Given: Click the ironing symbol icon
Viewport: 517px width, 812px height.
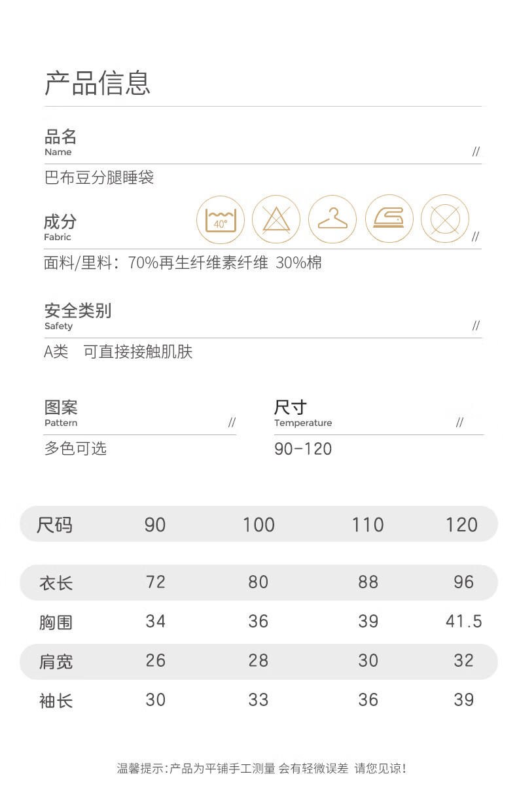Looking at the screenshot, I should tap(389, 219).
